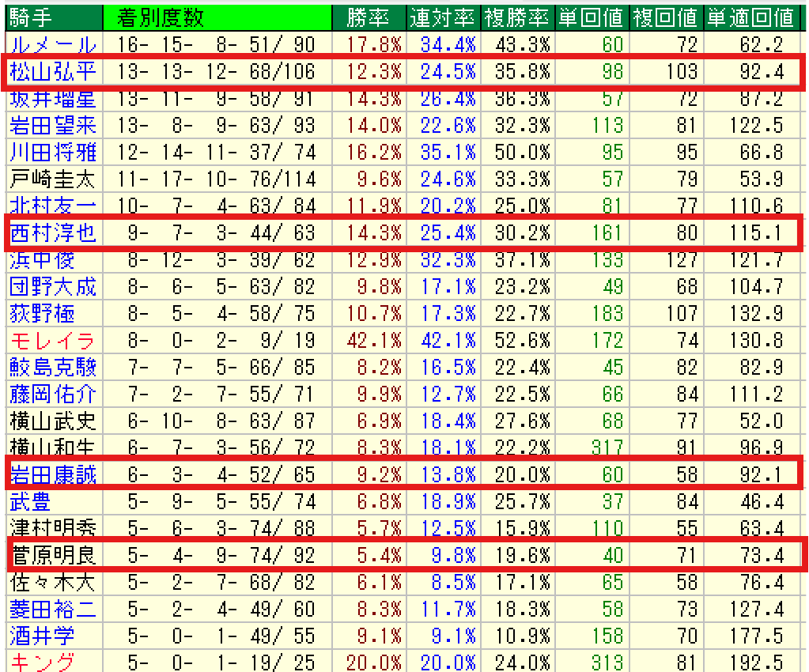809x672 pixels.
Task: Click jockey name 岩田康誠
Action: pos(53,475)
